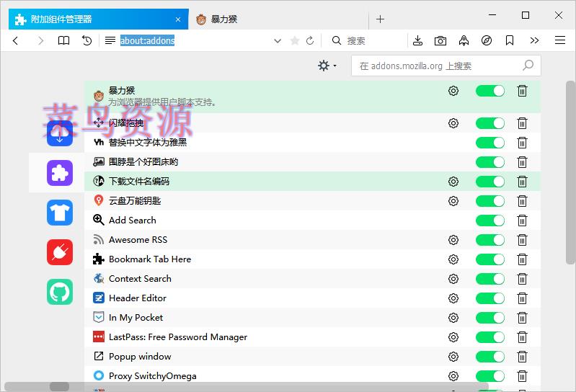The height and width of the screenshot is (392, 576).
Task: Click the downloads toolbar icon
Action: (x=417, y=40)
